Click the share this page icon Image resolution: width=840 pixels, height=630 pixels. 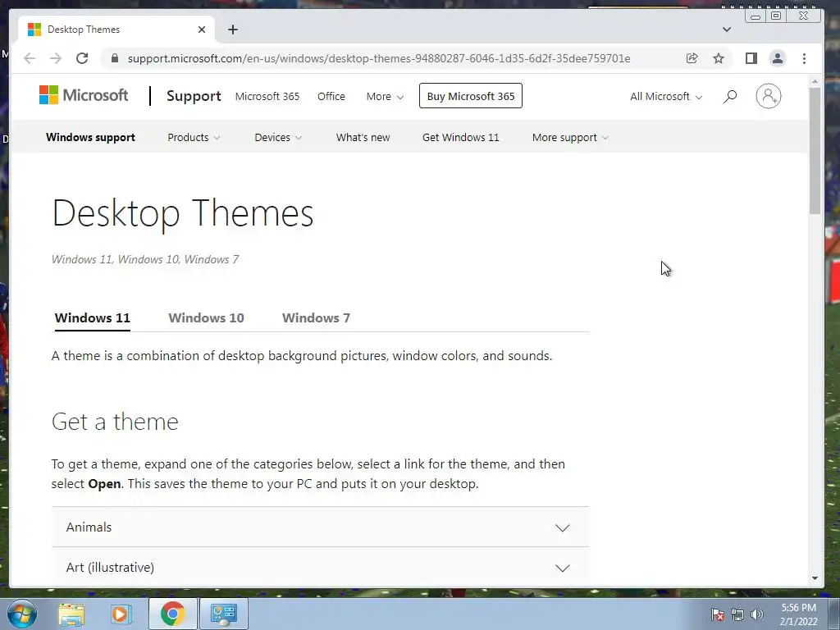tap(692, 58)
